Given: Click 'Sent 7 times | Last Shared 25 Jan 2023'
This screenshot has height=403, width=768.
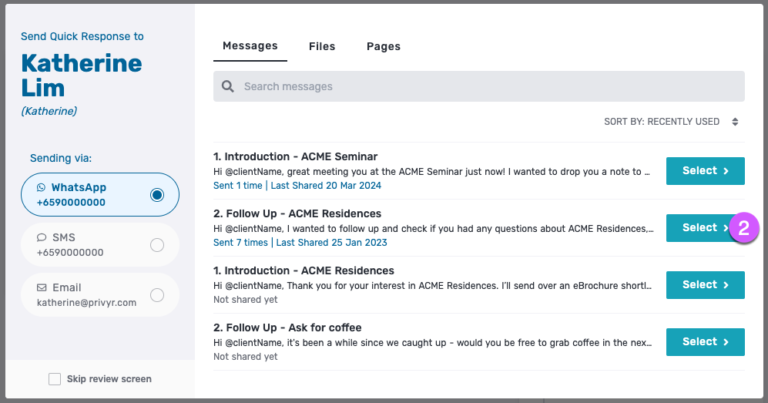Looking at the screenshot, I should pyautogui.click(x=300, y=242).
